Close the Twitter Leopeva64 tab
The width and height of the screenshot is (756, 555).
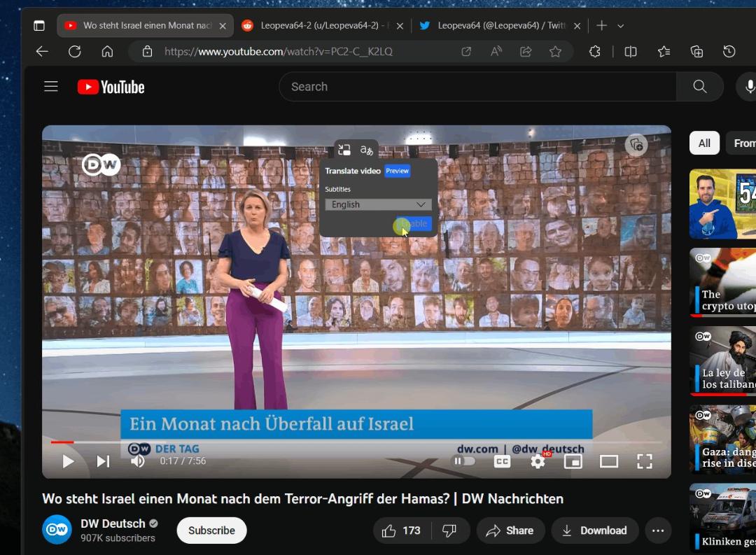click(577, 26)
